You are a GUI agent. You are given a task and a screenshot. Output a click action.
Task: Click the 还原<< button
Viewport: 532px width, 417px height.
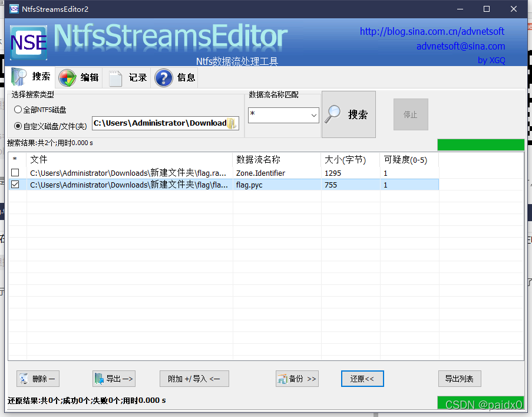tap(362, 379)
